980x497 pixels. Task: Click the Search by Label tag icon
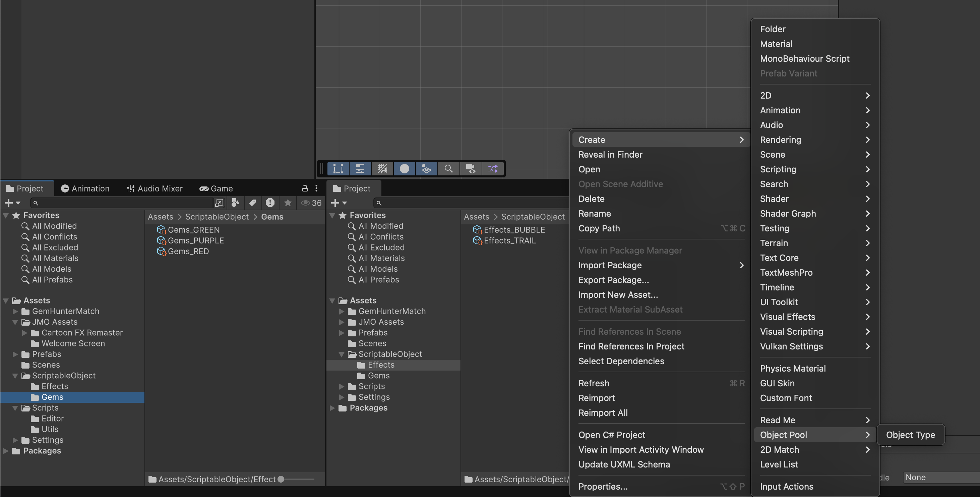click(253, 203)
